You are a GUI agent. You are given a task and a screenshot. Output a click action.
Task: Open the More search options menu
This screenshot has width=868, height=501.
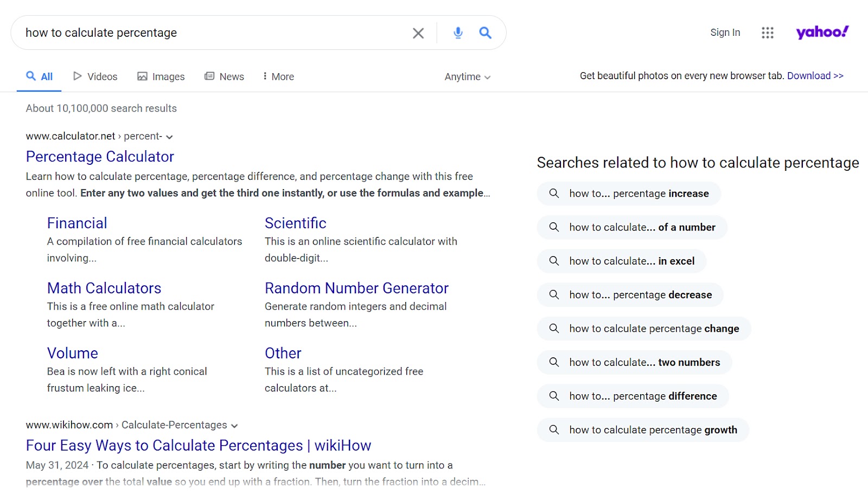tap(277, 76)
